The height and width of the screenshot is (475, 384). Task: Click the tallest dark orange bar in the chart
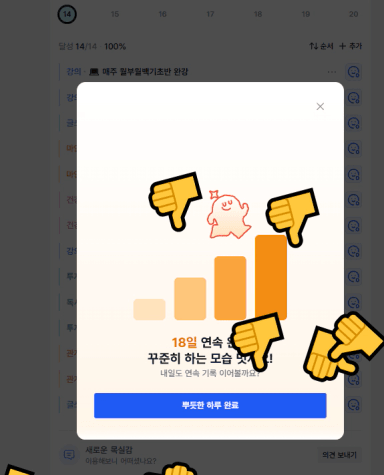click(x=271, y=277)
